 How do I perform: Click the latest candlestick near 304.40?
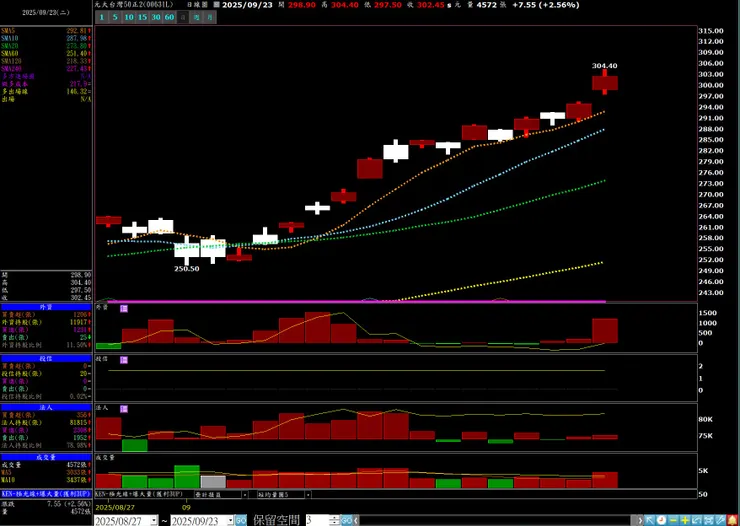coord(605,83)
